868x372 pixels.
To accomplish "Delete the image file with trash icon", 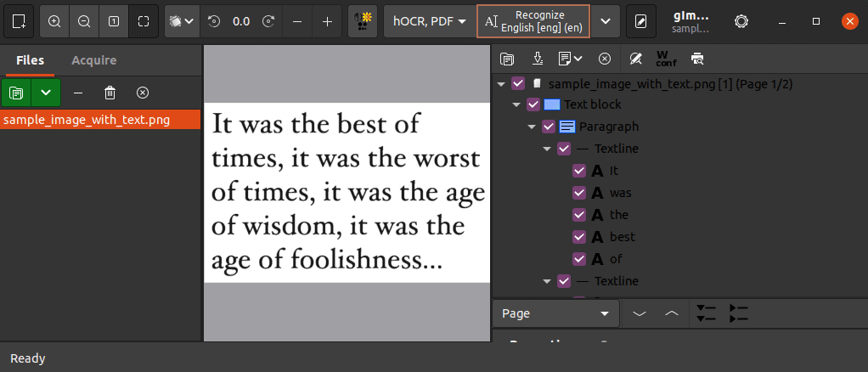I will tap(110, 93).
